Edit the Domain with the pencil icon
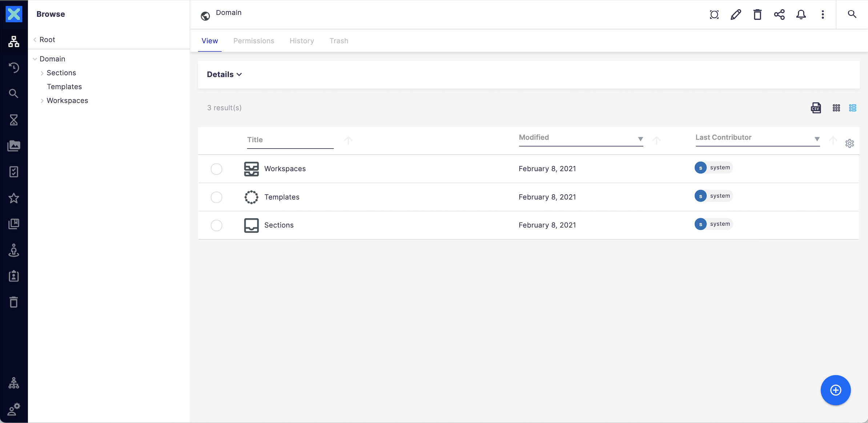The image size is (868, 423). pyautogui.click(x=736, y=15)
